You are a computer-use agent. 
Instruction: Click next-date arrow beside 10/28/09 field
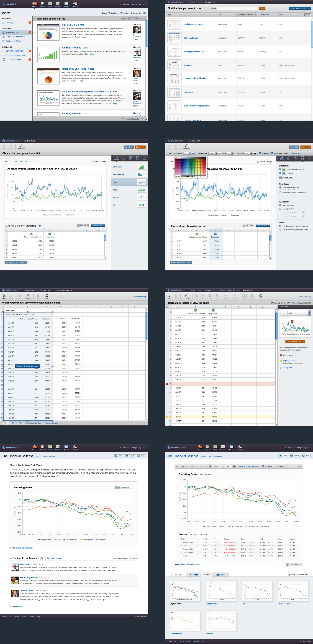[x=234, y=466]
